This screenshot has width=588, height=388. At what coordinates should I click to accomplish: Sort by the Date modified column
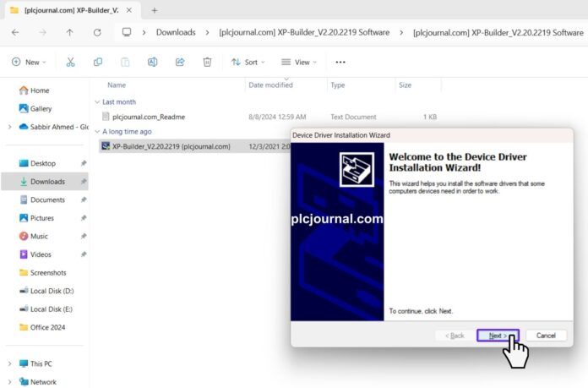pos(270,85)
